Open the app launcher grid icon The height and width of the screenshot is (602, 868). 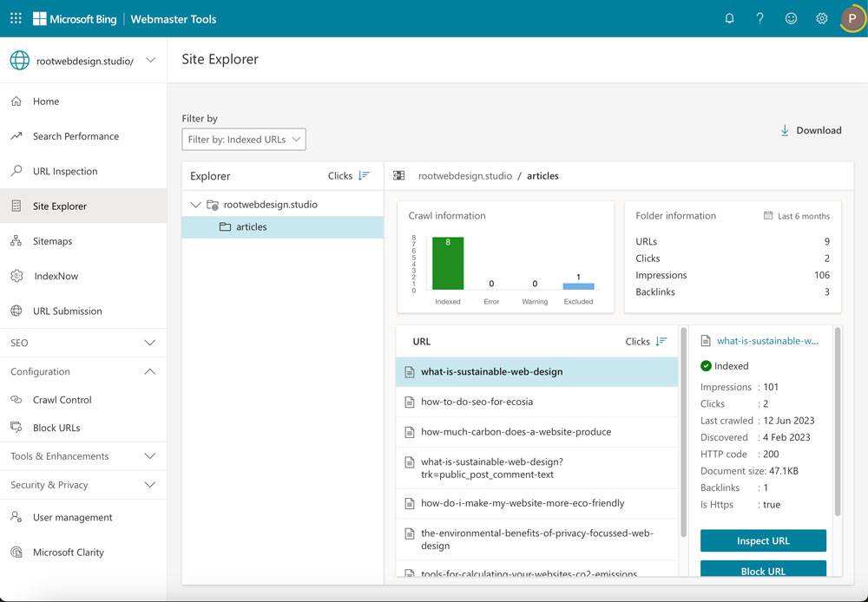16,18
